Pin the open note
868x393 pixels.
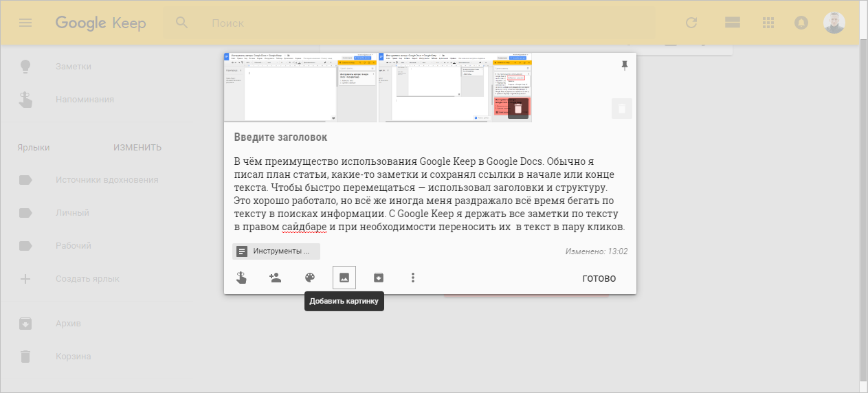point(625,65)
